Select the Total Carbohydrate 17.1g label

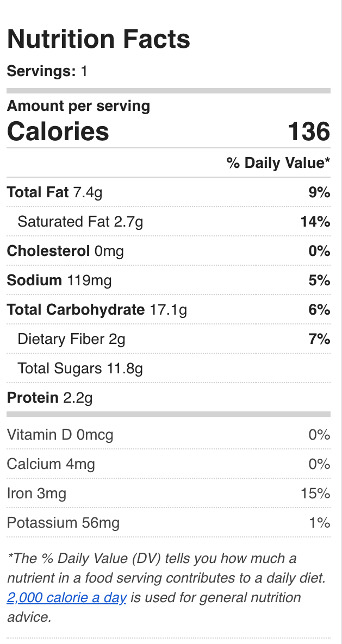click(x=97, y=310)
